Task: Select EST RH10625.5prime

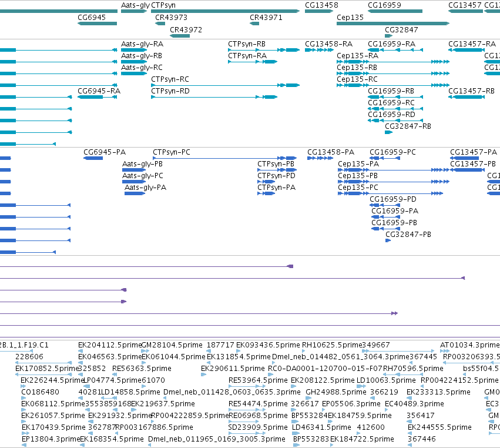Action: pos(333,345)
